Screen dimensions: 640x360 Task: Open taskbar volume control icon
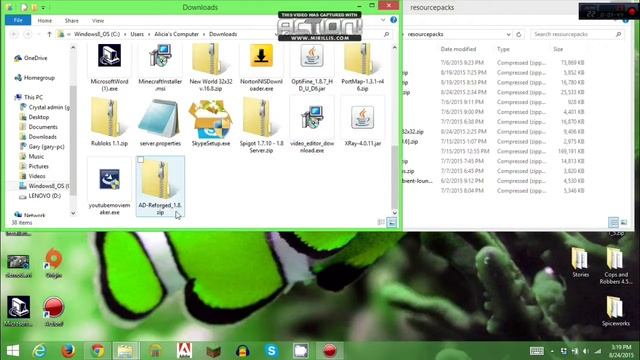[586, 351]
